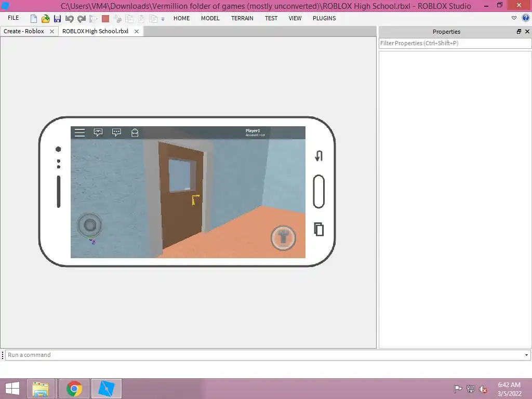Viewport: 532px width, 399px height.
Task: Tap the mobile jump button
Action: coord(283,238)
